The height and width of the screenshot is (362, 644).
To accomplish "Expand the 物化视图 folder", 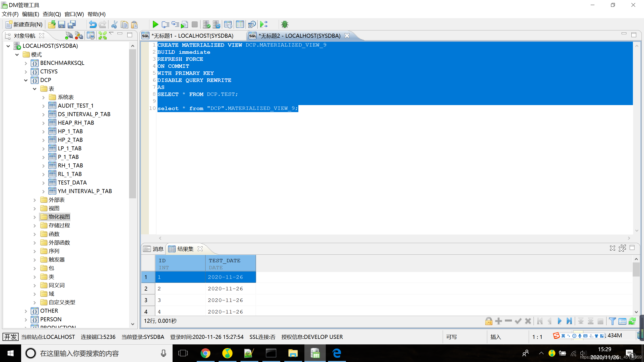I will tap(35, 217).
